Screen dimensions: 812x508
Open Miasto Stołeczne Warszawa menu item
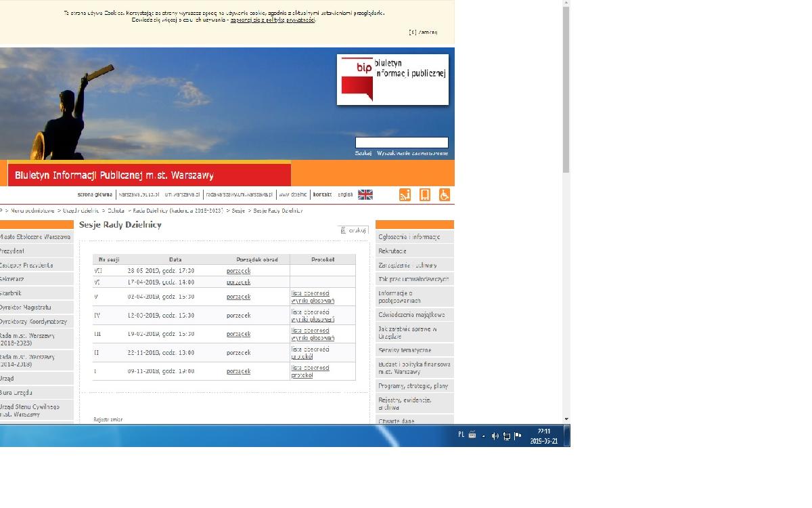coord(37,237)
